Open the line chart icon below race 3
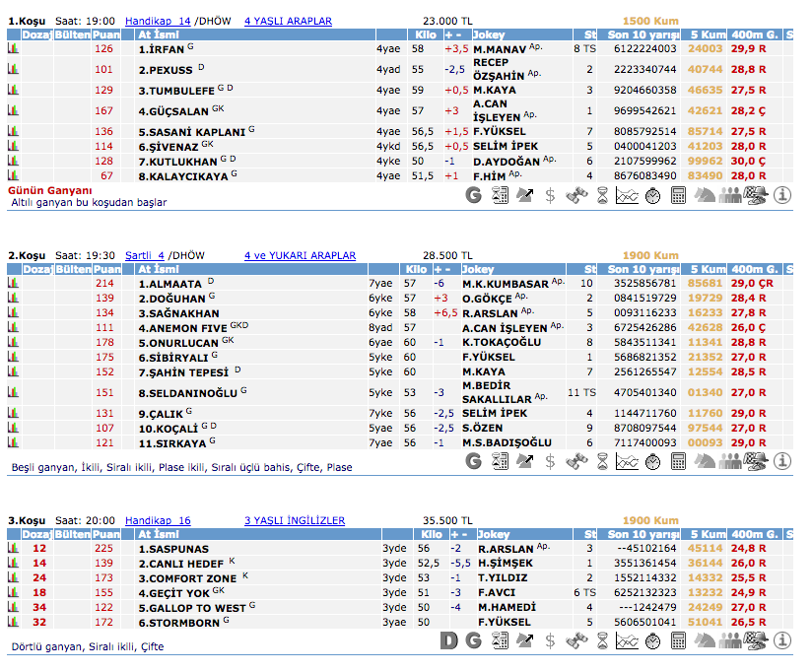 [628, 640]
